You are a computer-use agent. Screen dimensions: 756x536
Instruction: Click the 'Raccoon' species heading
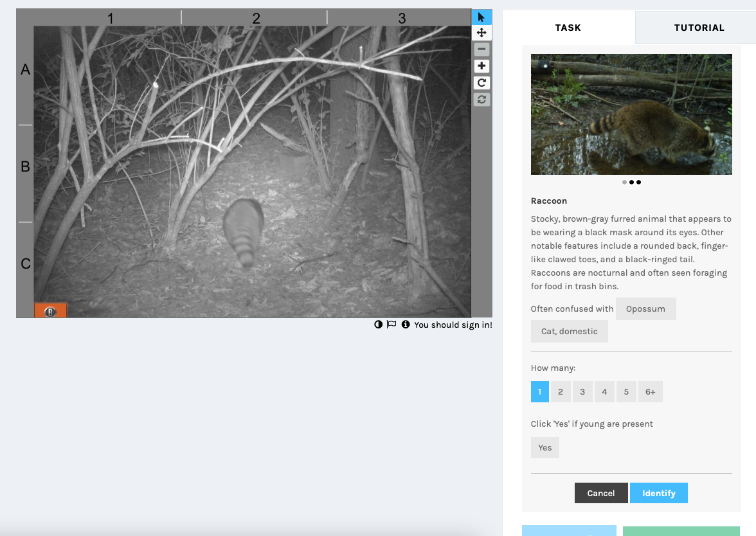pyautogui.click(x=549, y=201)
